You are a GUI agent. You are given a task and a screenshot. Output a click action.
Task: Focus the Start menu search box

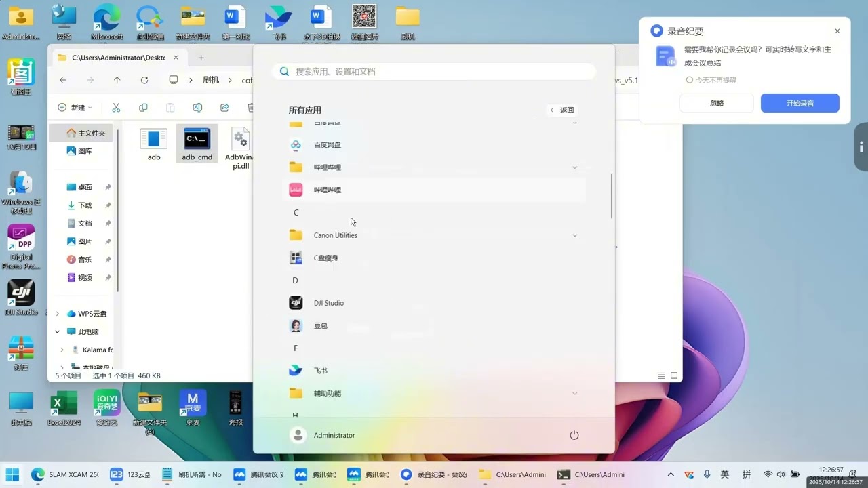(x=434, y=71)
